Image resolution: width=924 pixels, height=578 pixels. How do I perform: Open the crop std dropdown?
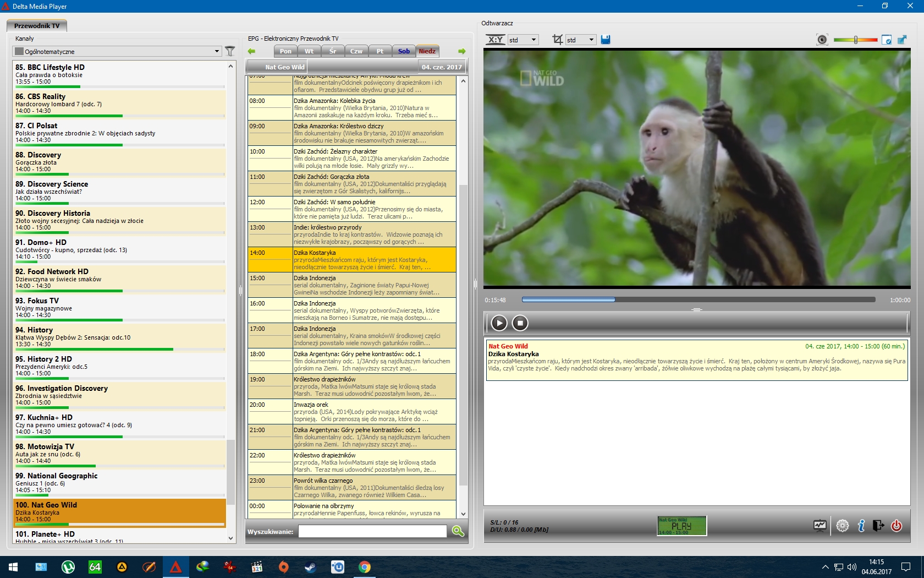[x=581, y=40]
